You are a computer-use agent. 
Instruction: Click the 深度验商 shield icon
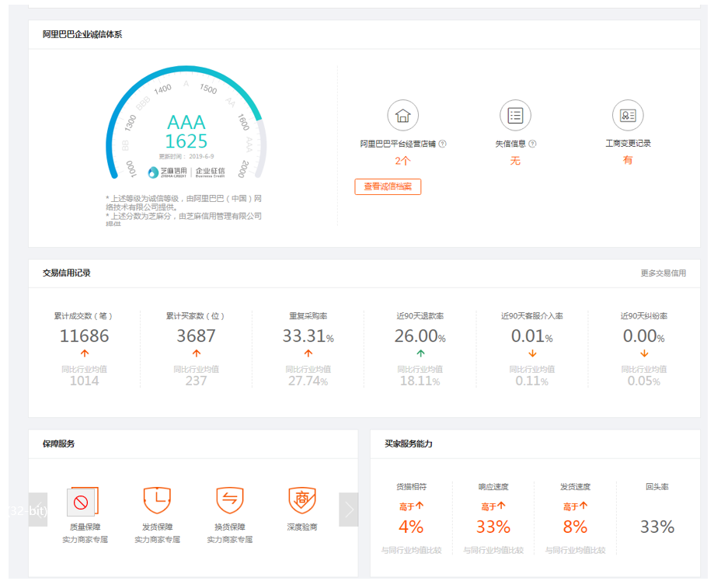(302, 501)
